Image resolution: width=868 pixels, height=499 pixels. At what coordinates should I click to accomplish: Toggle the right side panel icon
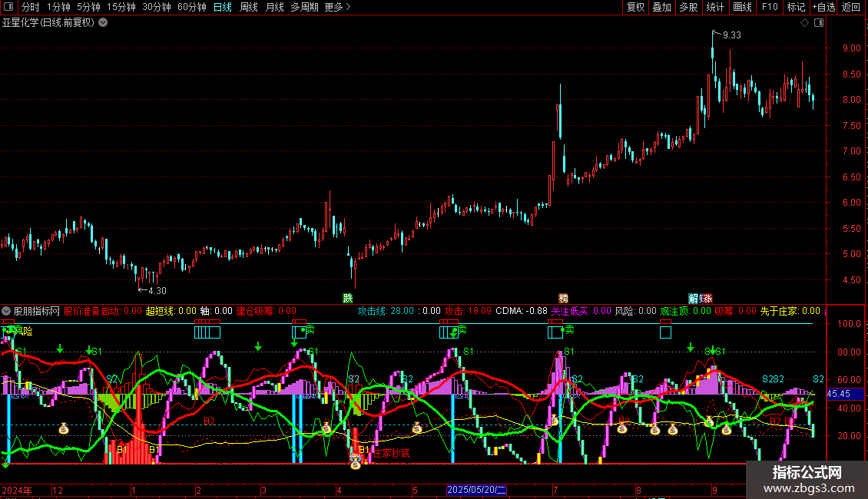click(819, 23)
